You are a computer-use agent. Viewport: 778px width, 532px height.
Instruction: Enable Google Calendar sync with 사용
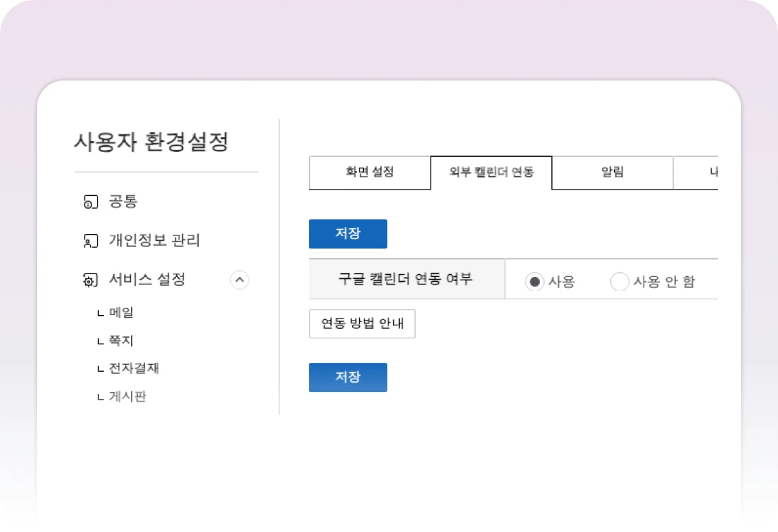coord(535,282)
